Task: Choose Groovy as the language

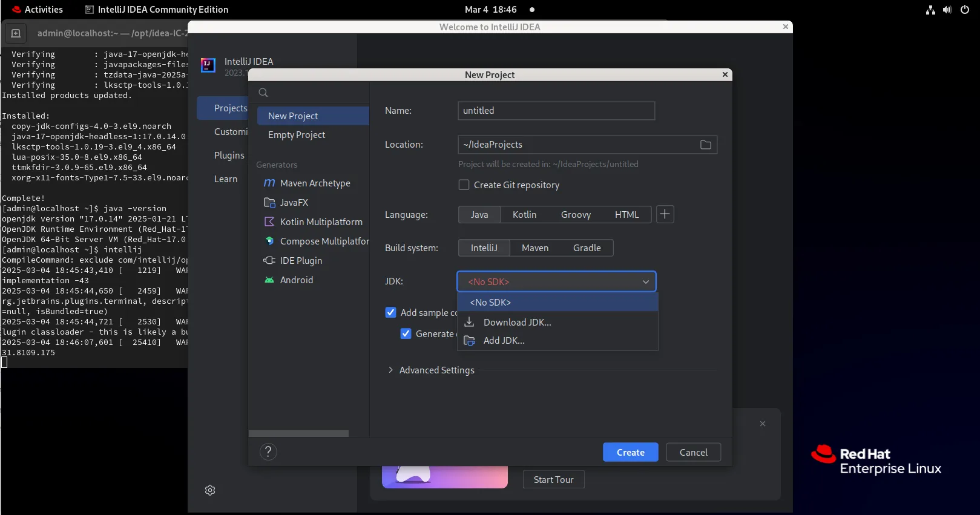Action: [x=576, y=215]
